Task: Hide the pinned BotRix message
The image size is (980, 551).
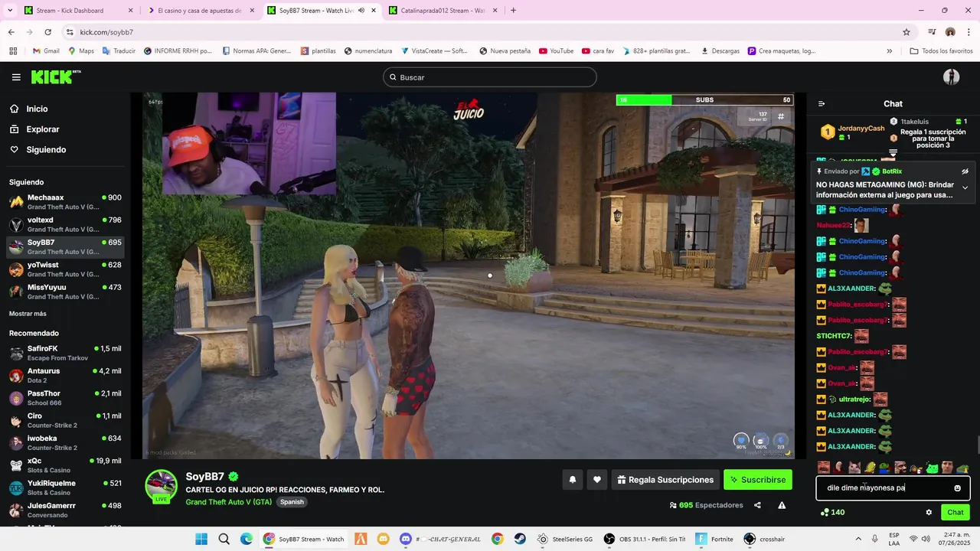Action: (965, 171)
